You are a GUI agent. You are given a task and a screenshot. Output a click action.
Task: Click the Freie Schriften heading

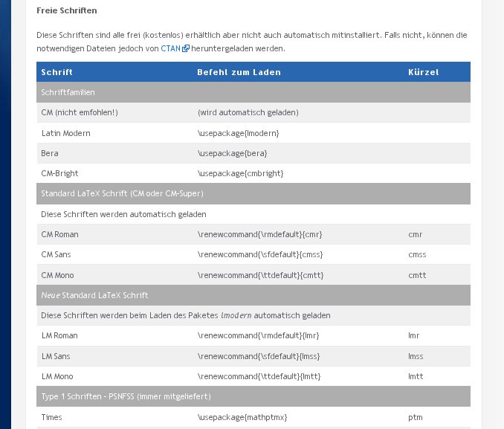[x=67, y=10]
